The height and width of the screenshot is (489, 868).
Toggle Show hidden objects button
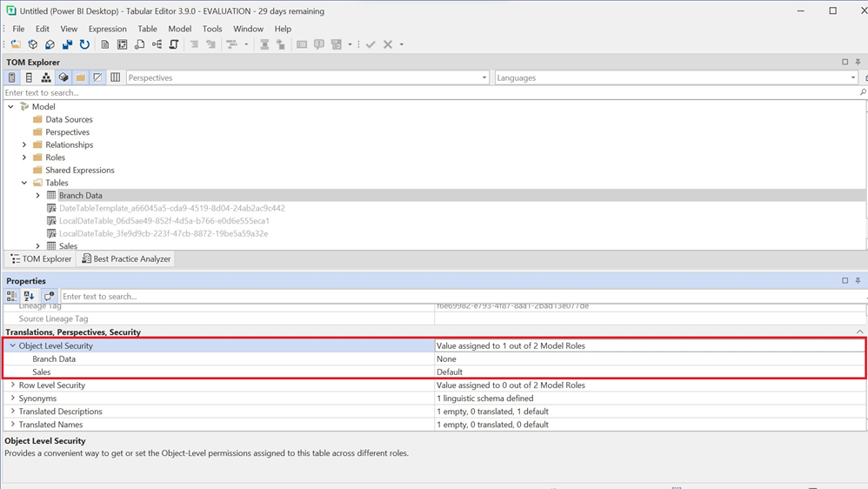click(97, 77)
